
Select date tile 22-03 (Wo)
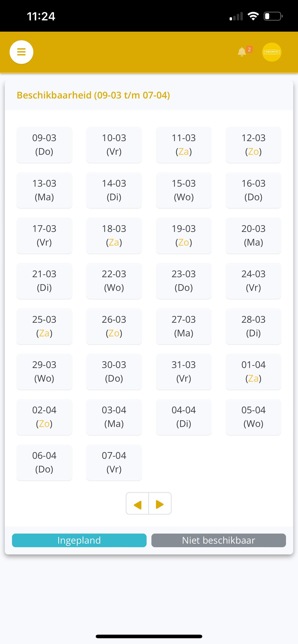[114, 281]
